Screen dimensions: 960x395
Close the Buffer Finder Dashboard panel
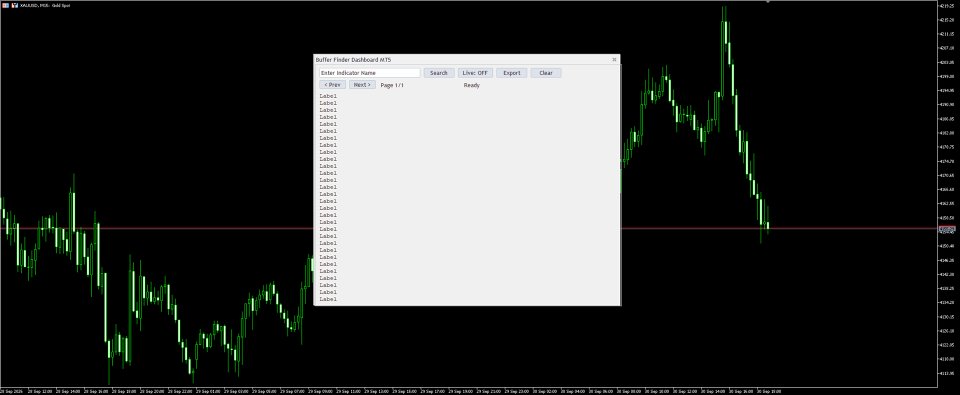tap(614, 59)
